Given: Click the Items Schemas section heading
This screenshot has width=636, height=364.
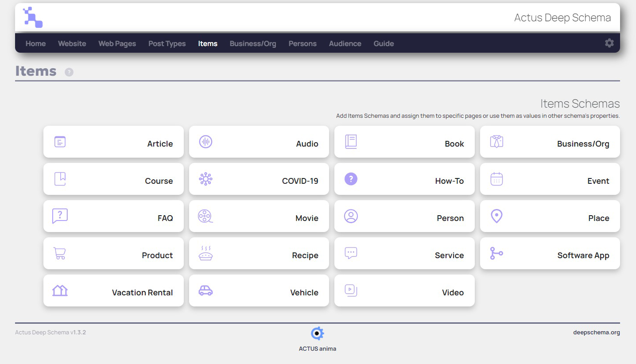Looking at the screenshot, I should pos(580,104).
